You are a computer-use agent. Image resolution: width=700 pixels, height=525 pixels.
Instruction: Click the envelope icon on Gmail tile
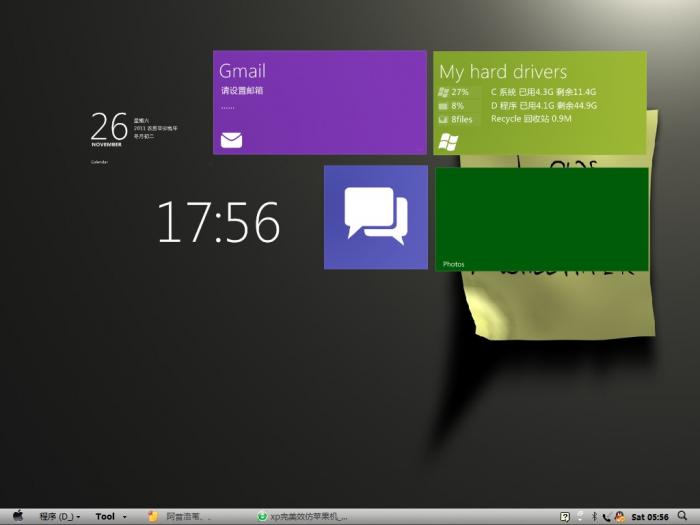(x=231, y=140)
